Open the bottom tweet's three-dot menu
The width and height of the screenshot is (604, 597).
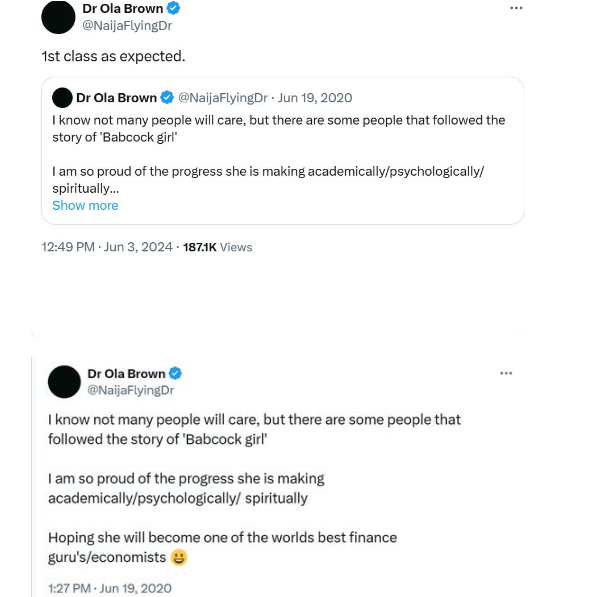click(x=506, y=373)
